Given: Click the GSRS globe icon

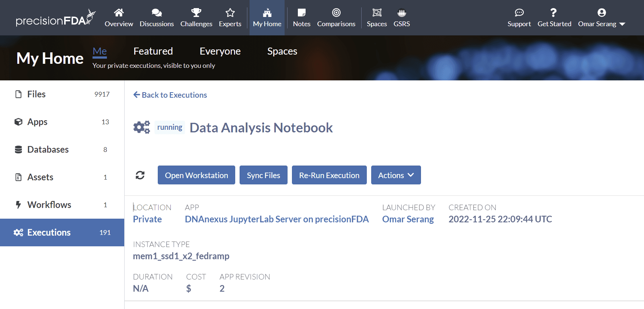Looking at the screenshot, I should pos(401,13).
